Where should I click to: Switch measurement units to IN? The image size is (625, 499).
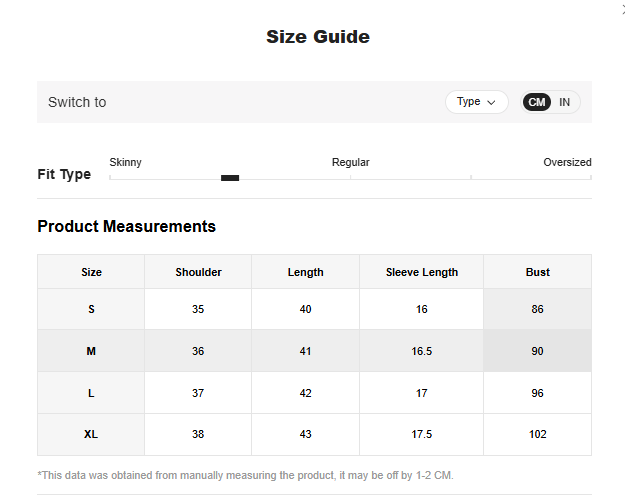tap(564, 102)
